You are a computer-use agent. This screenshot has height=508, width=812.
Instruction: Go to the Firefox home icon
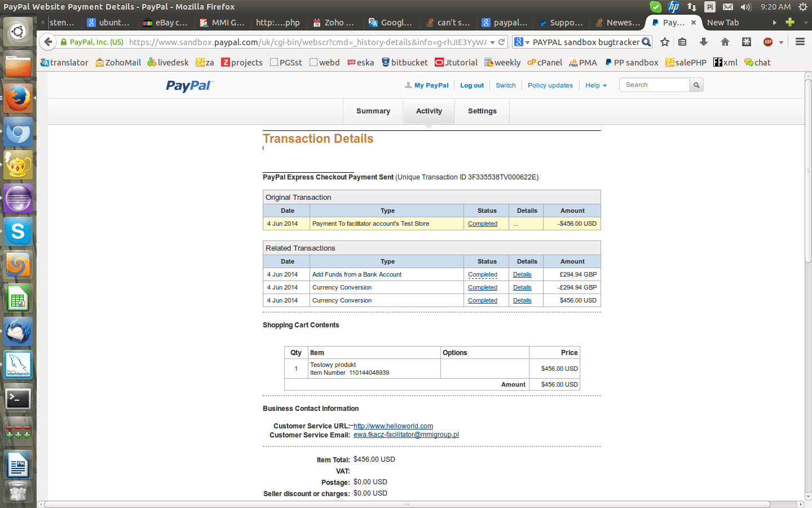click(x=725, y=42)
